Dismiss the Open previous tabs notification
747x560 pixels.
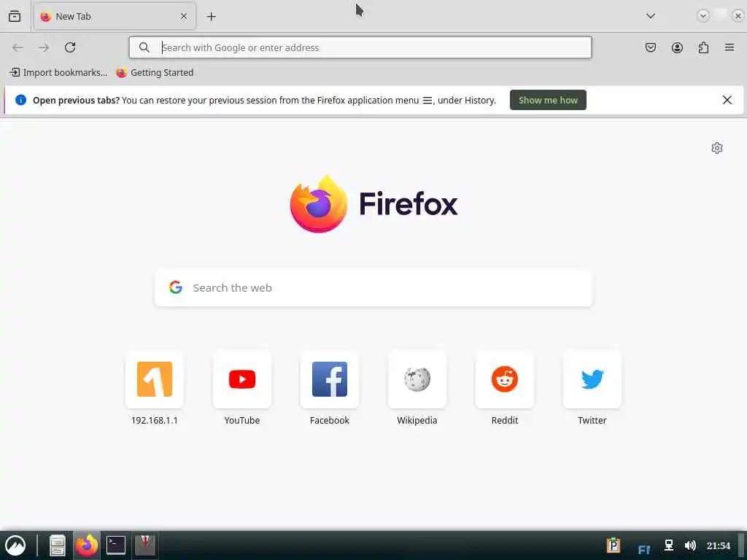(x=727, y=100)
